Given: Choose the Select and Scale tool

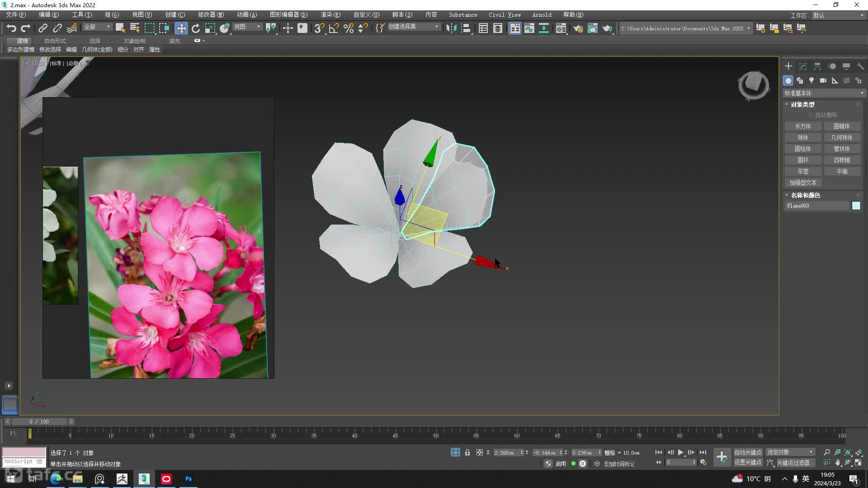Looking at the screenshot, I should tap(210, 28).
